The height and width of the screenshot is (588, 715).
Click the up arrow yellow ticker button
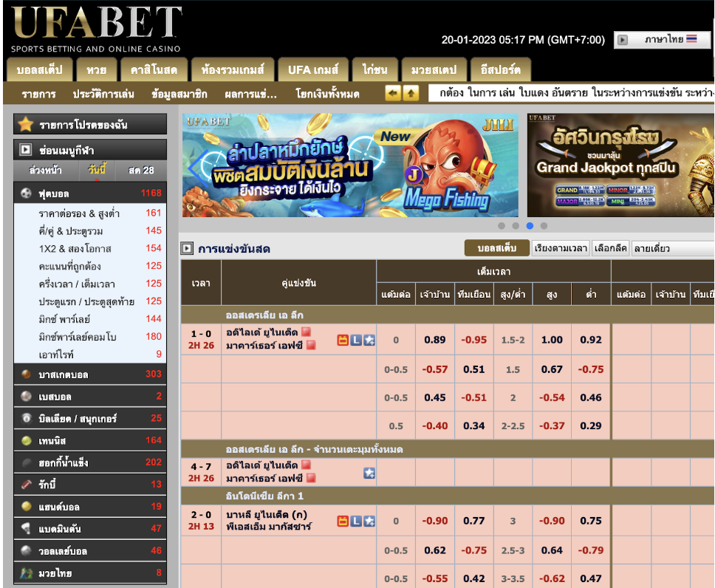pos(411,94)
